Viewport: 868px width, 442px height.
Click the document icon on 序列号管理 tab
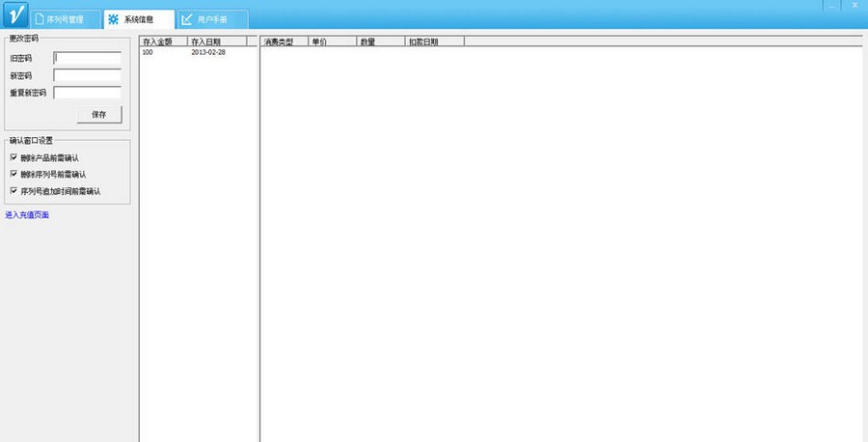[40, 19]
